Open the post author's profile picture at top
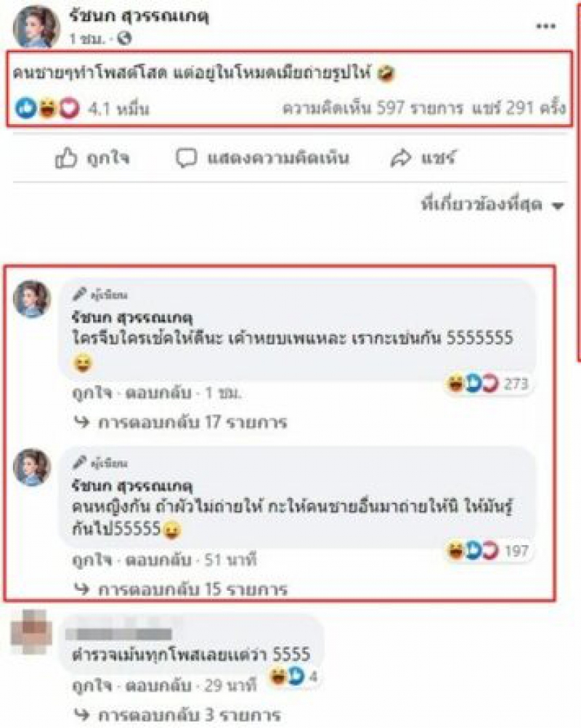This screenshot has width=581, height=728. (x=36, y=27)
